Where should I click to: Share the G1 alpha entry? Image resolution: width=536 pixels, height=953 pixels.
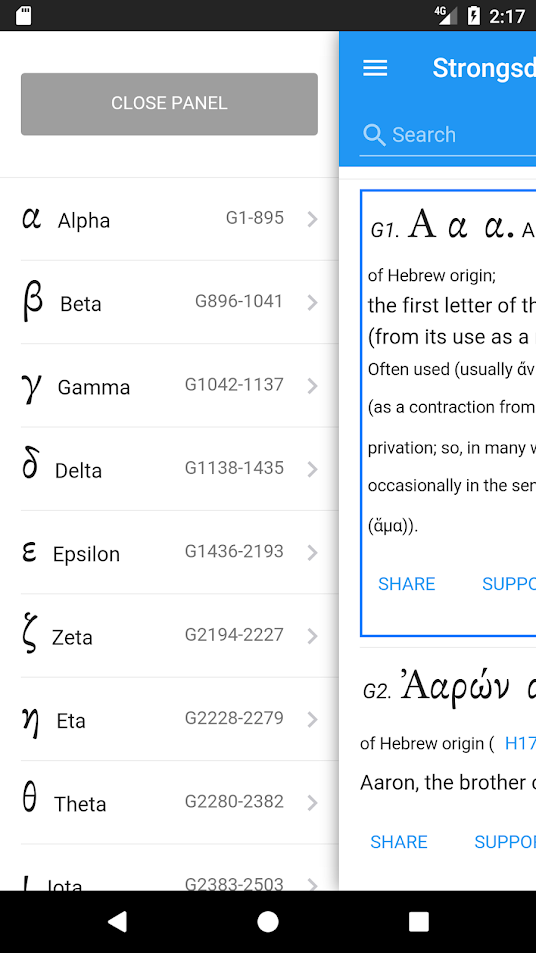(x=407, y=584)
